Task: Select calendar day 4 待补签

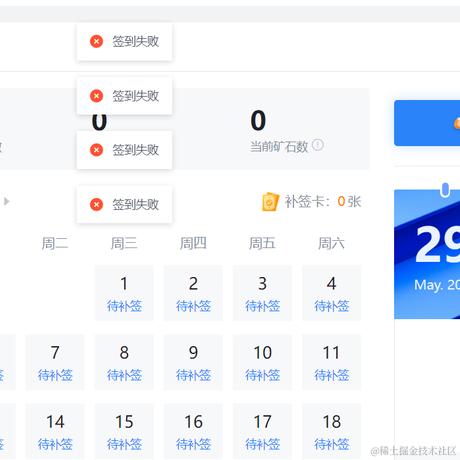Action: (331, 293)
